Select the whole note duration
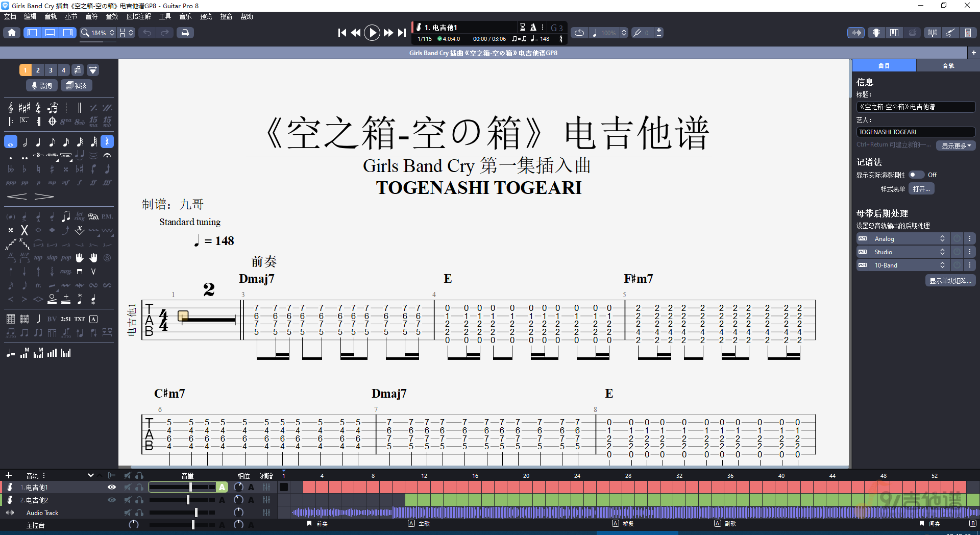Image resolution: width=980 pixels, height=535 pixels. [11, 142]
